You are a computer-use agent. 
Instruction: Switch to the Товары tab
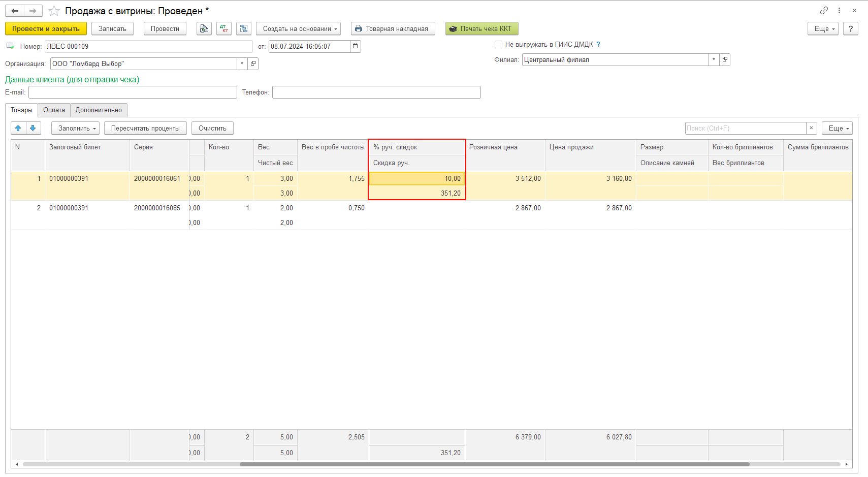tap(21, 110)
